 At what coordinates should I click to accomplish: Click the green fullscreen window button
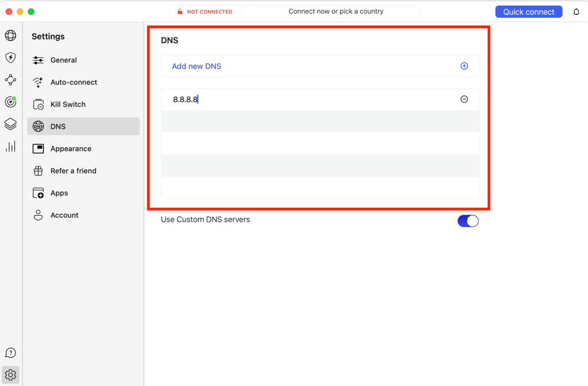pyautogui.click(x=31, y=11)
